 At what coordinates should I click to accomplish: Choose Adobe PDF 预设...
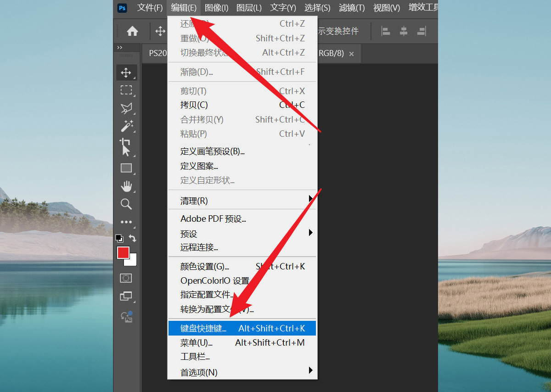(x=242, y=219)
